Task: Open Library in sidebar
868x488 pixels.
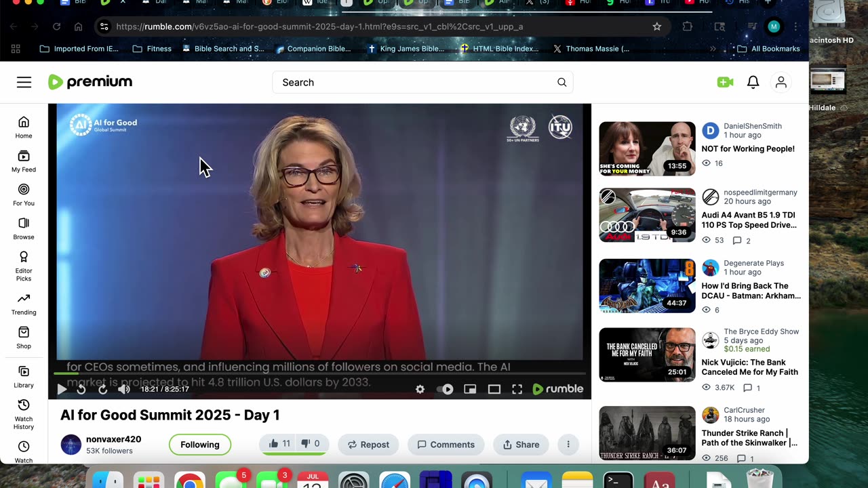Action: pos(24,377)
